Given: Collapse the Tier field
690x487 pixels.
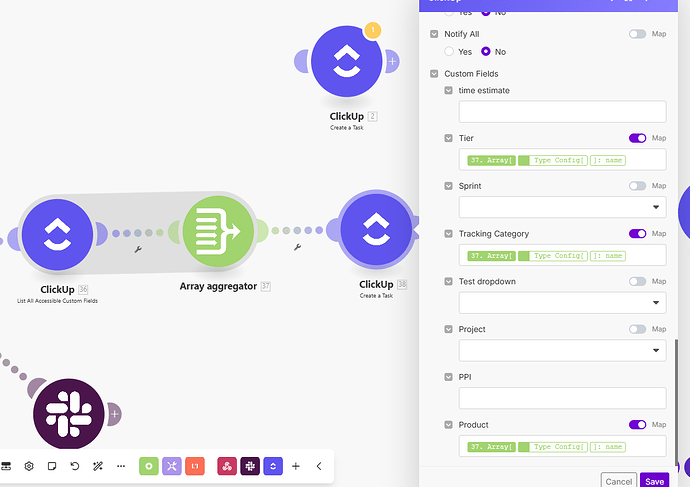Looking at the screenshot, I should pyautogui.click(x=448, y=138).
